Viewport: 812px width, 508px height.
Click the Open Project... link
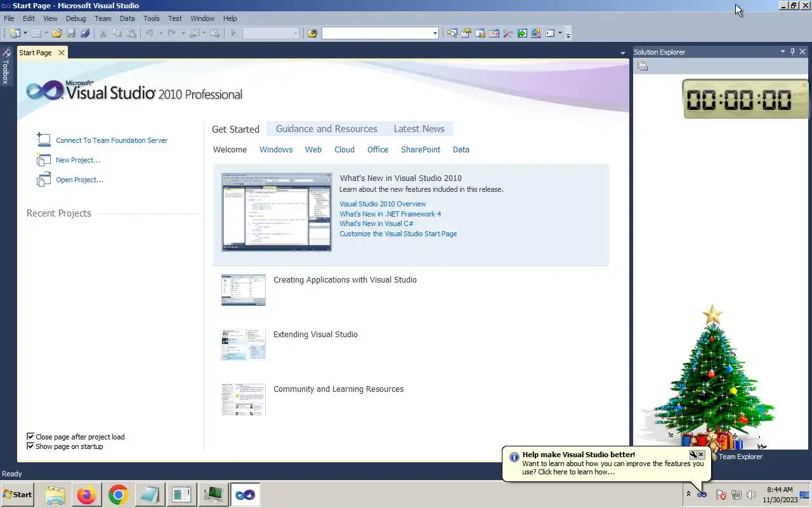[x=79, y=180]
